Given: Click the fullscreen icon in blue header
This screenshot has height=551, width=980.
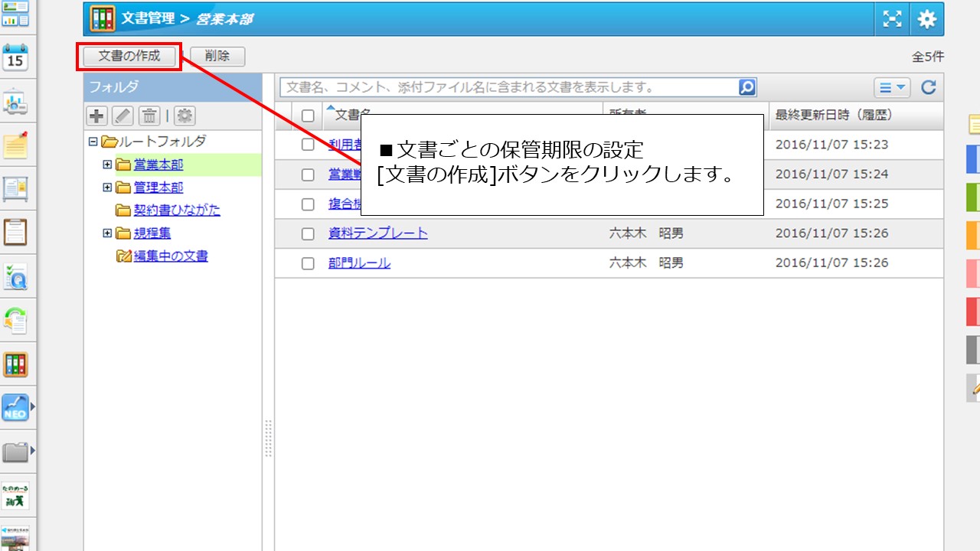Looking at the screenshot, I should pyautogui.click(x=891, y=19).
